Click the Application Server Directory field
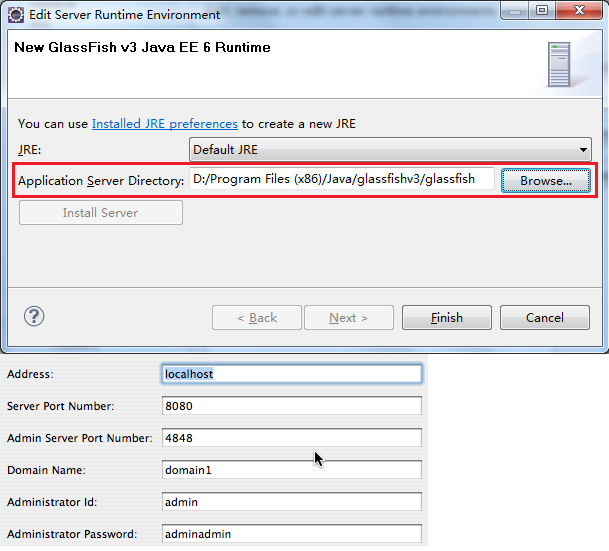 [342, 179]
